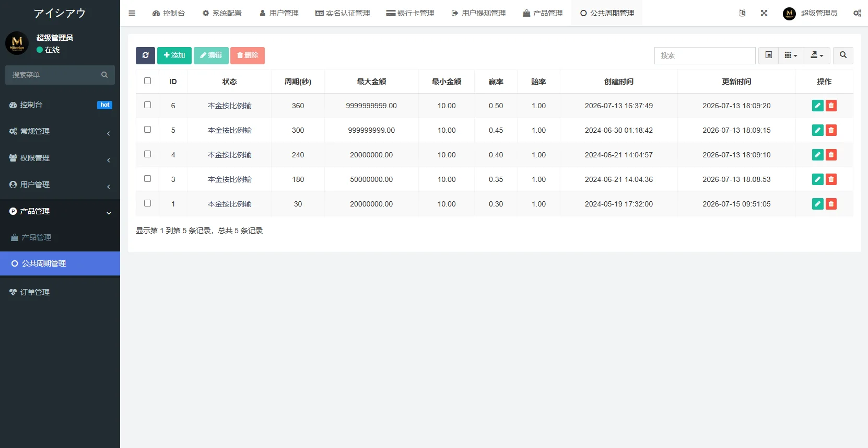Toggle the table card view icon
This screenshot has width=868, height=448.
click(x=768, y=55)
